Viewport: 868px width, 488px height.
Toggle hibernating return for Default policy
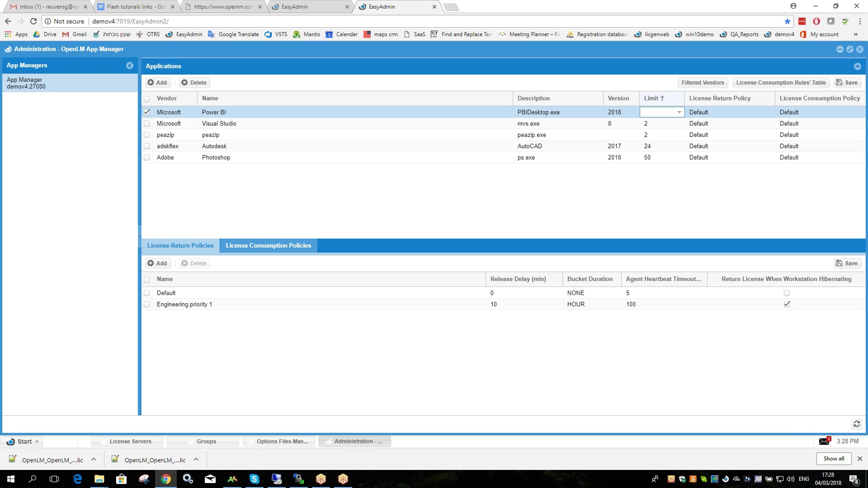tap(787, 293)
